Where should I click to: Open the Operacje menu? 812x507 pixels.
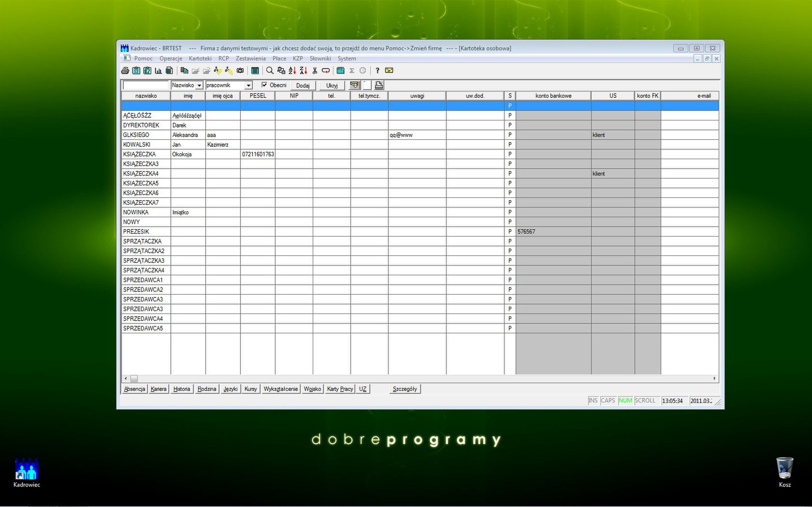pos(171,59)
